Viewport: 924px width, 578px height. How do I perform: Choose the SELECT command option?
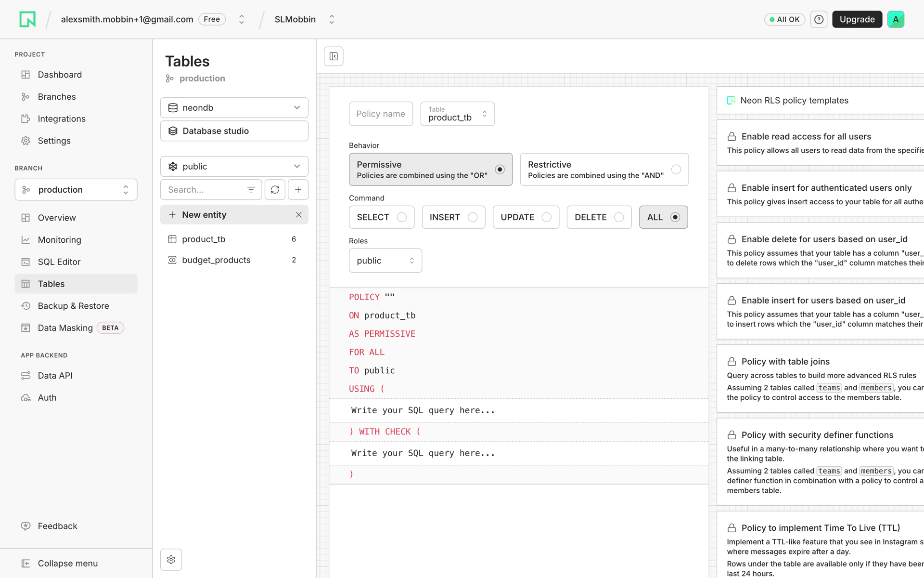tap(382, 217)
